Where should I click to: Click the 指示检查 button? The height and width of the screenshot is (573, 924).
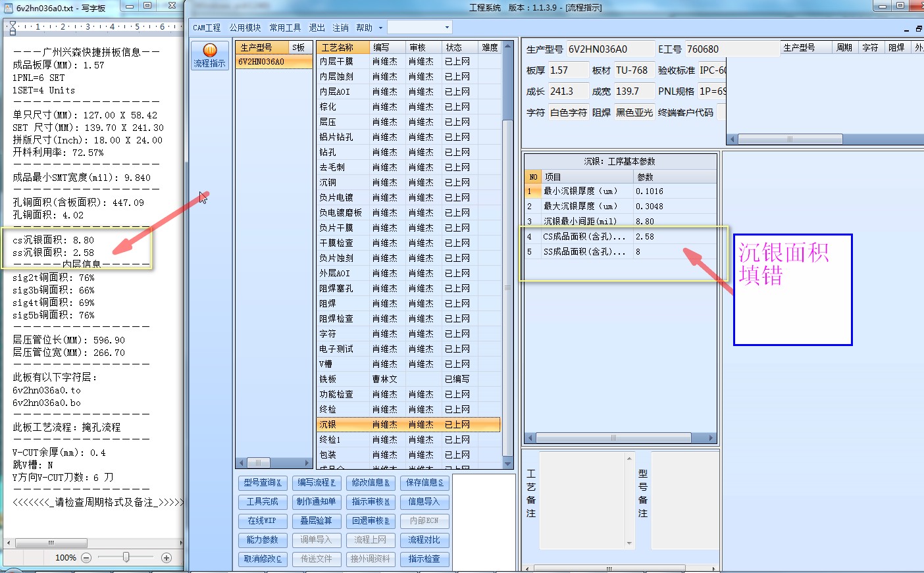point(424,559)
